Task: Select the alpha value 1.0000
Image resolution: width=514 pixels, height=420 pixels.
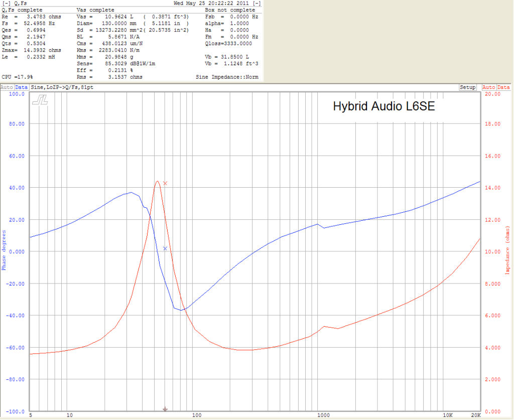Action: (x=239, y=24)
